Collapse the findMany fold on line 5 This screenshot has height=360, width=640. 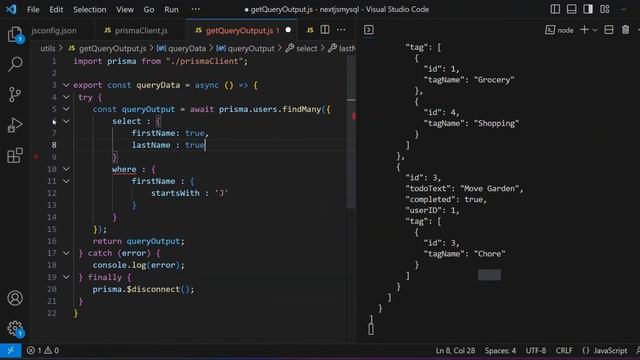[66, 109]
